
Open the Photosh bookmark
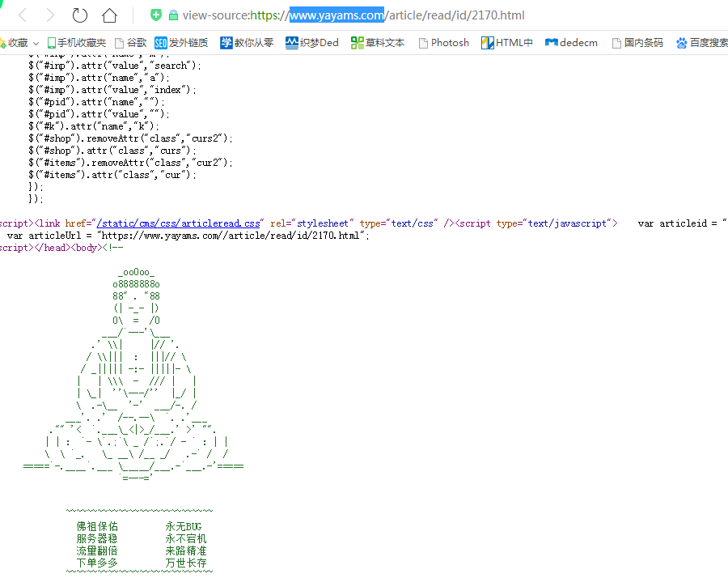tap(442, 43)
